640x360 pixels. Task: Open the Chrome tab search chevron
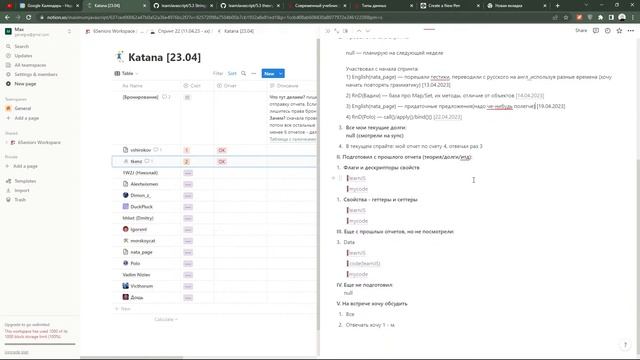(586, 6)
